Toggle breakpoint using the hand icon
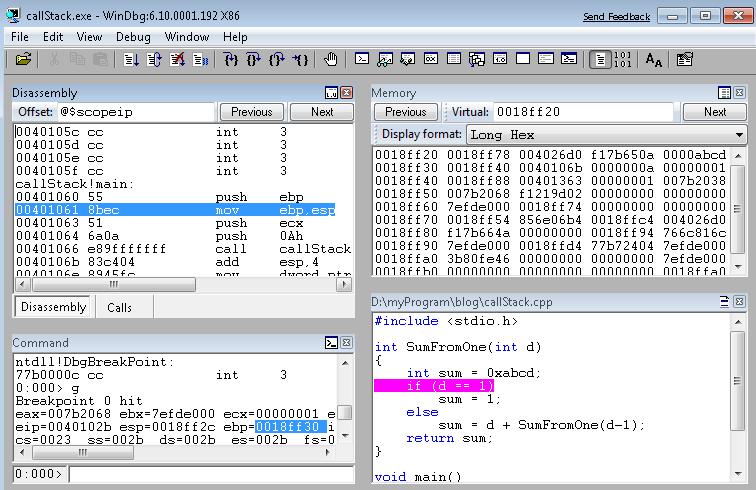Image resolution: width=756 pixels, height=490 pixels. (x=331, y=60)
